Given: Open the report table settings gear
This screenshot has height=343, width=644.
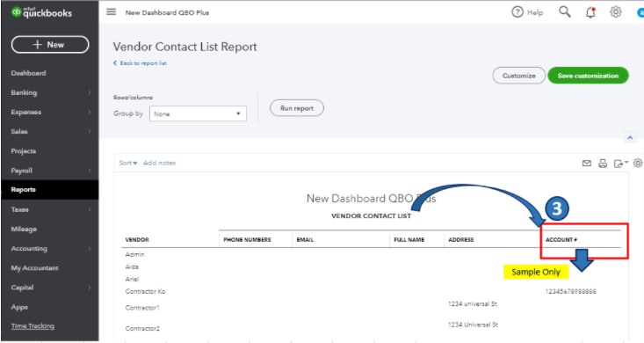Looking at the screenshot, I should click(x=638, y=164).
